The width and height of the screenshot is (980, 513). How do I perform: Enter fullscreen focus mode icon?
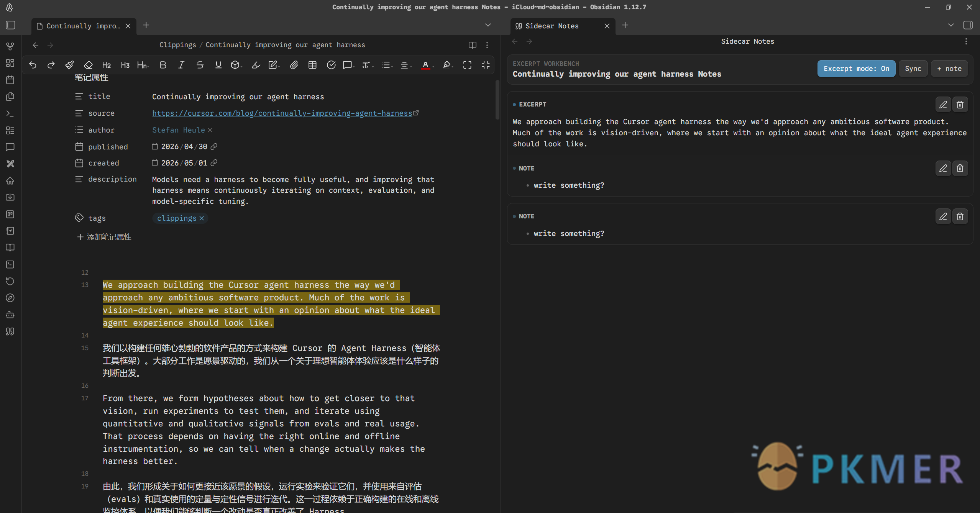467,65
